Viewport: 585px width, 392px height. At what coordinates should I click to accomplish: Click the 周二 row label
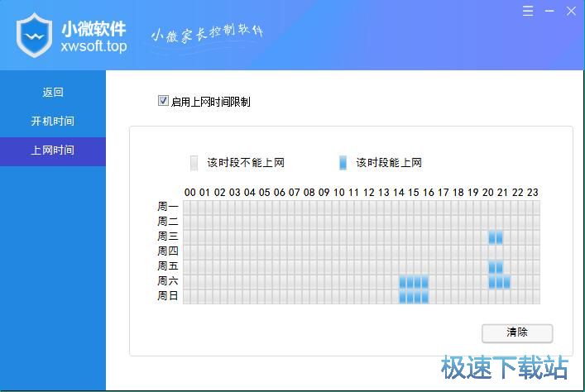click(167, 221)
